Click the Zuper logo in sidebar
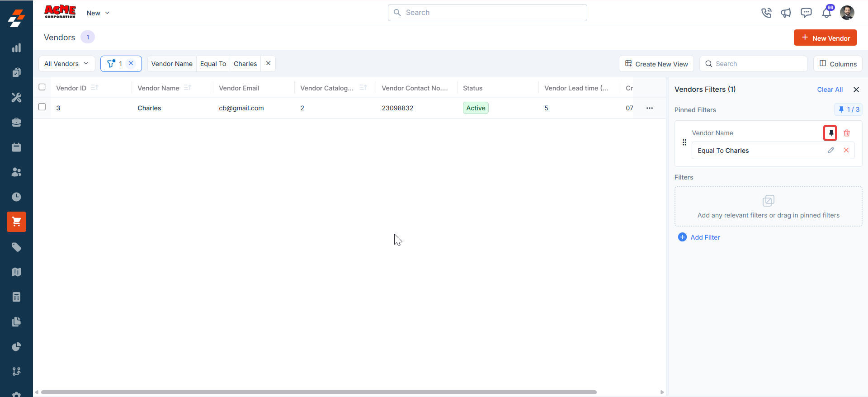Viewport: 868px width, 397px height. 16,18
